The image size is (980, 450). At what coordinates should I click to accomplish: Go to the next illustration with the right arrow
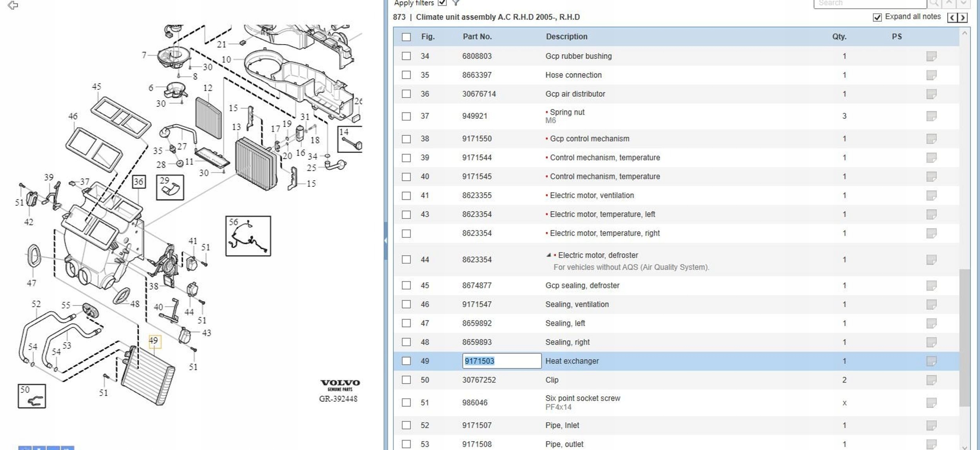[962, 17]
